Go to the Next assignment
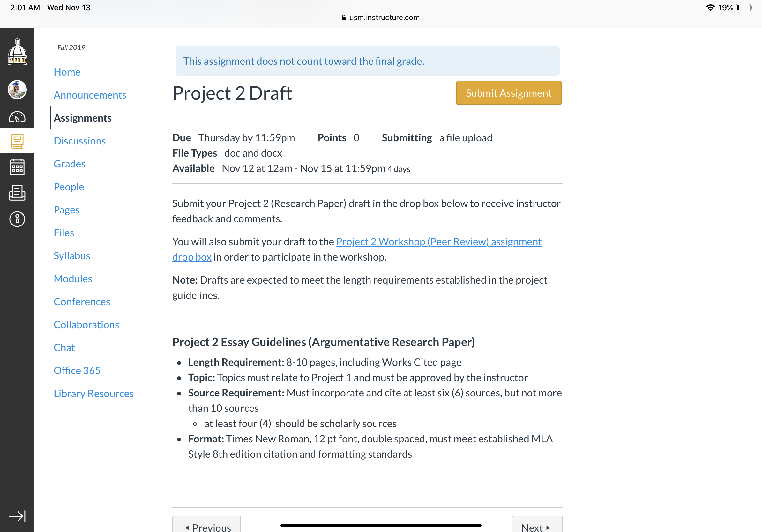Image resolution: width=762 pixels, height=532 pixels. tap(537, 525)
